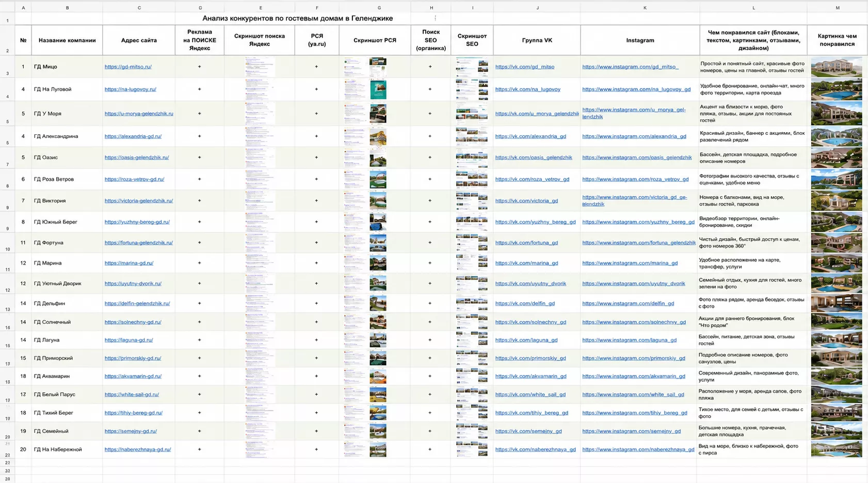Image resolution: width=868 pixels, height=483 pixels.
Task: Open the instagram.com/laguna_gd link
Action: (629, 340)
